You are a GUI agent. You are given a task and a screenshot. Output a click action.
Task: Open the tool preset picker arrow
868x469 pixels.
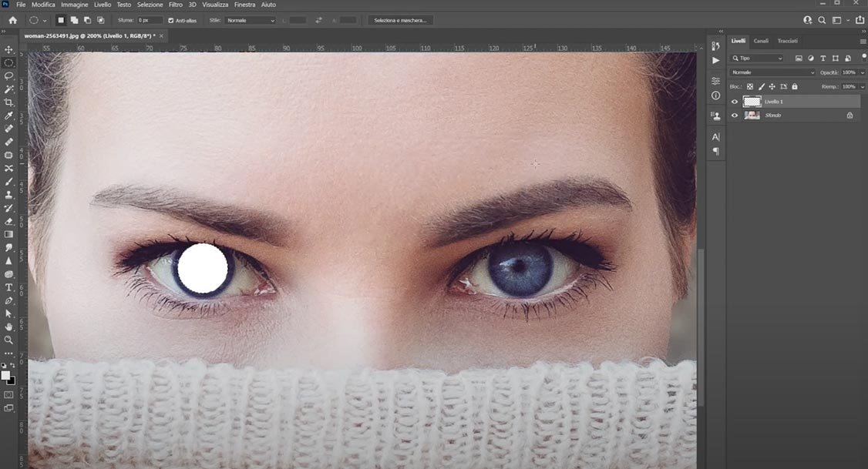point(45,21)
